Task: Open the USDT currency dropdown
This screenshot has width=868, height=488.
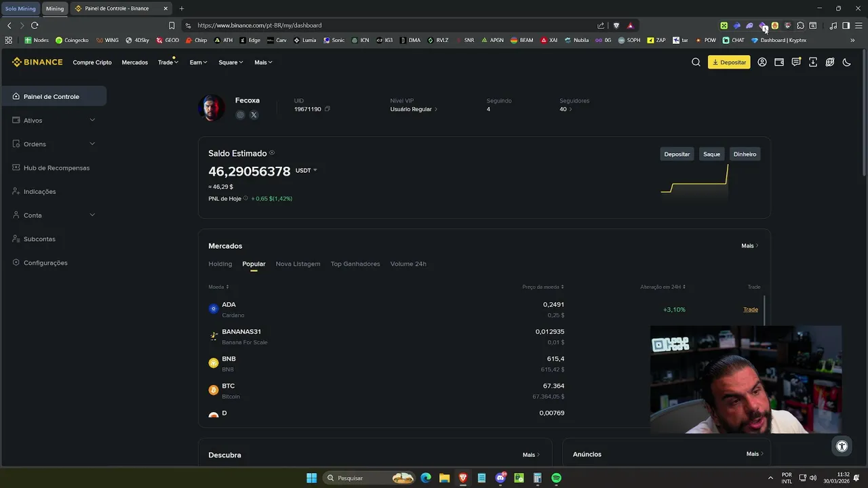Action: point(307,171)
